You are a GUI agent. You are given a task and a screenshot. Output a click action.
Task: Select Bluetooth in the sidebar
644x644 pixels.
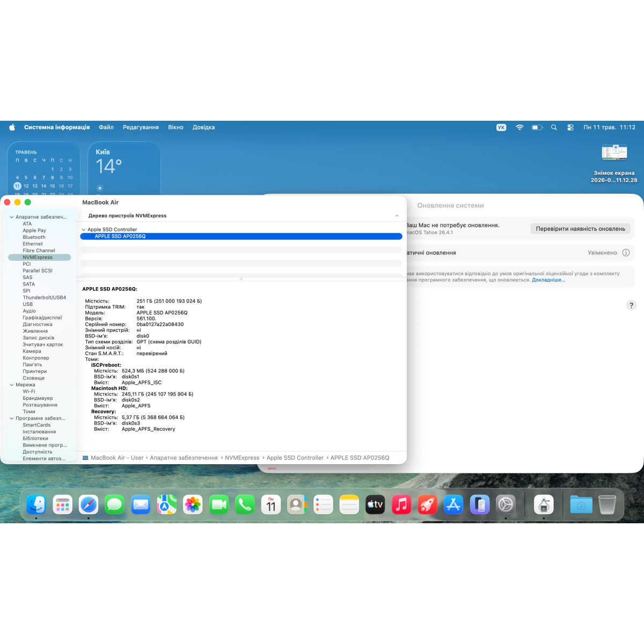pyautogui.click(x=34, y=237)
